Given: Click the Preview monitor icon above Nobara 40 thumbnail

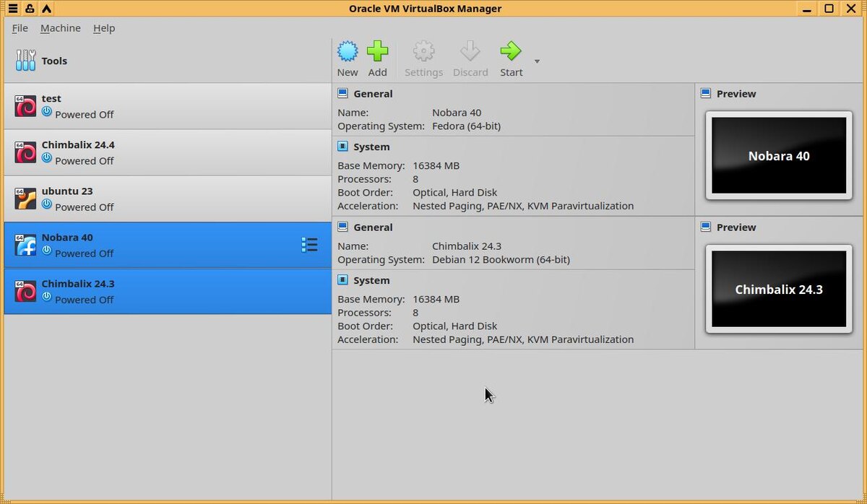Looking at the screenshot, I should (706, 93).
